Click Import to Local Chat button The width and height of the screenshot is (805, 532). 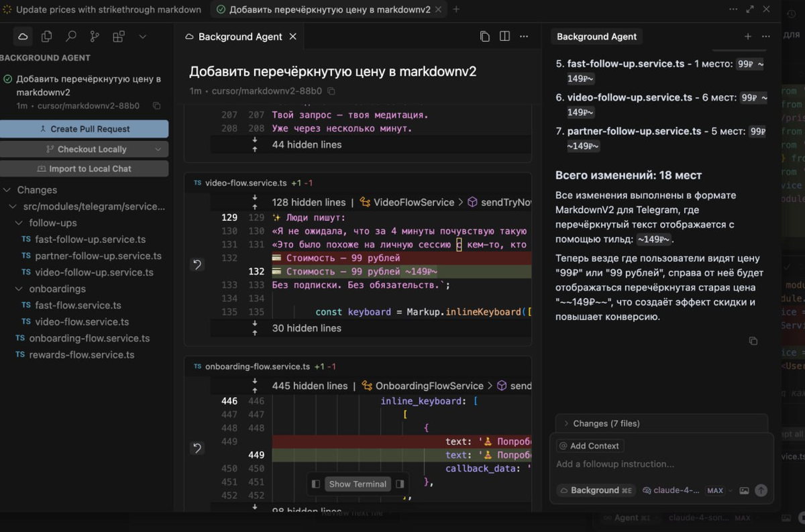[84, 168]
